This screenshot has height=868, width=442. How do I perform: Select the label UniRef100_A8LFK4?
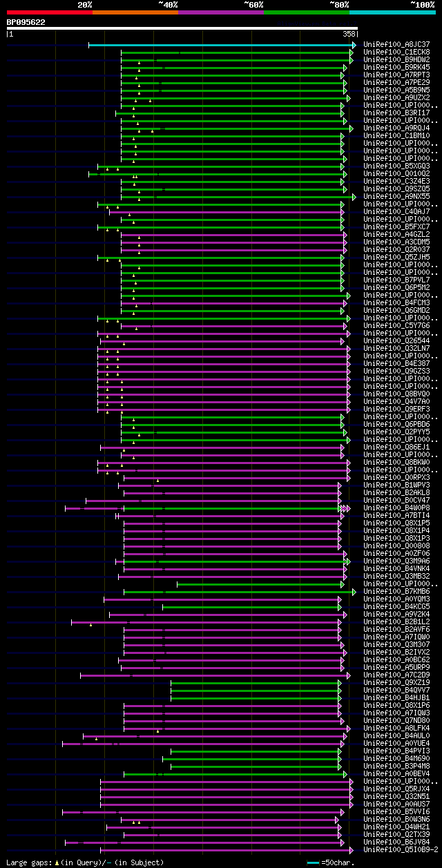tap(396, 728)
